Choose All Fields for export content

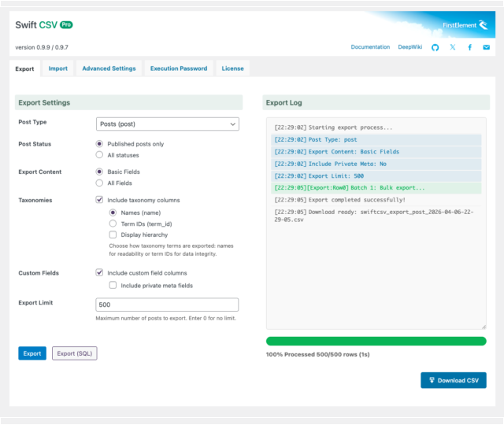99,183
